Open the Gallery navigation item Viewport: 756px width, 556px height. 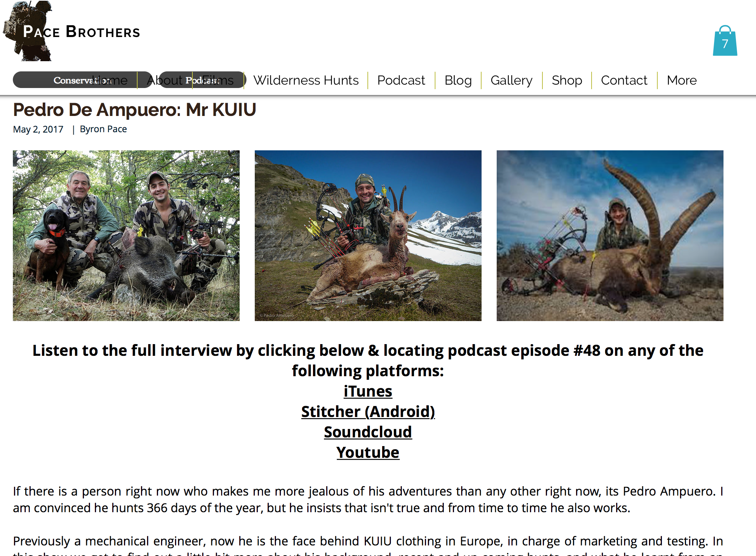click(511, 80)
